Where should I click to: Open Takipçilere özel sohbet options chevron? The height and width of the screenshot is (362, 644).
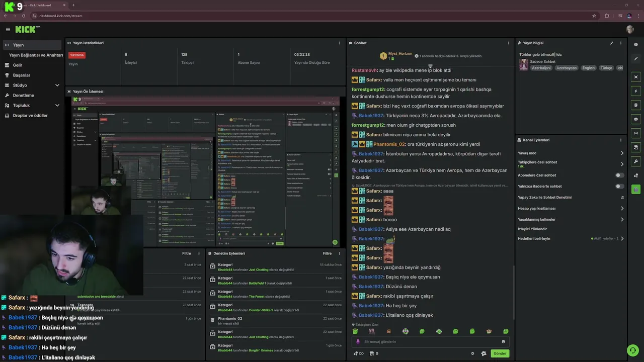pos(622,164)
